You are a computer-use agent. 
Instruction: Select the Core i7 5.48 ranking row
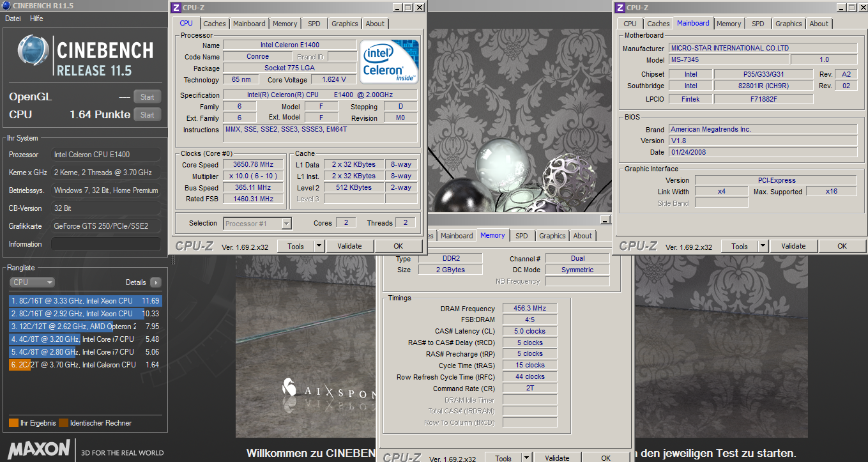point(86,339)
